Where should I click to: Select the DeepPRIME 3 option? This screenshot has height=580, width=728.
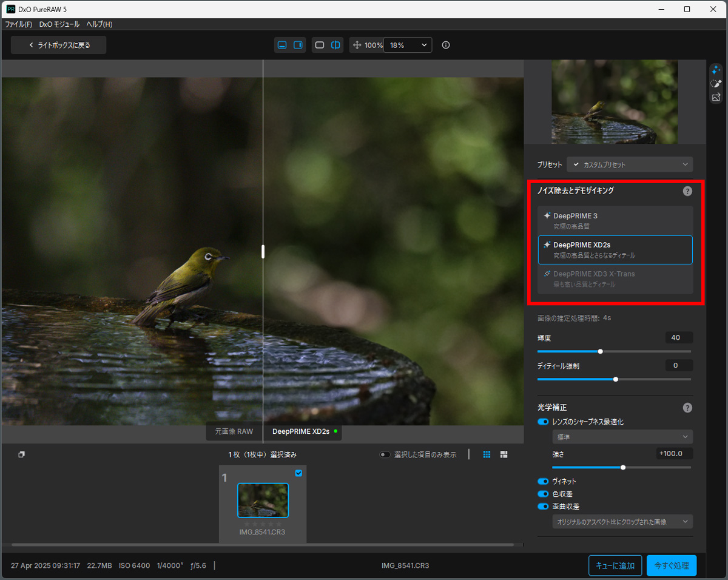pos(615,220)
